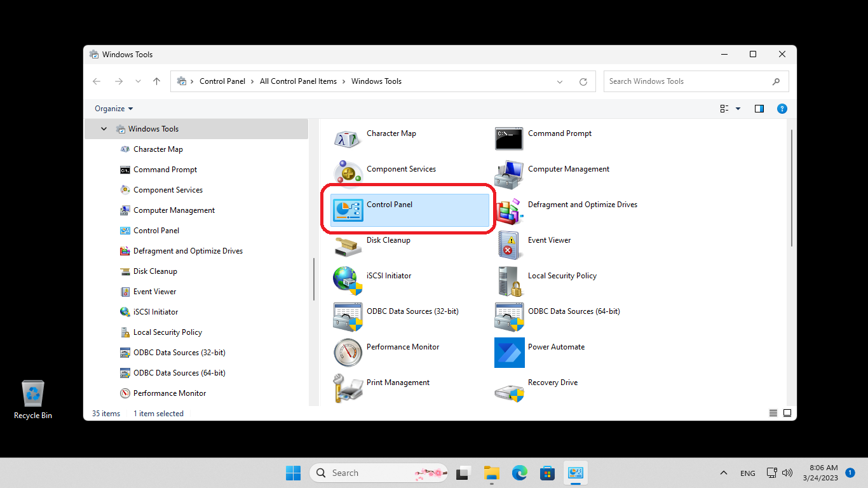Open Command Prompt in main pane
868x488 pixels.
pyautogui.click(x=509, y=139)
